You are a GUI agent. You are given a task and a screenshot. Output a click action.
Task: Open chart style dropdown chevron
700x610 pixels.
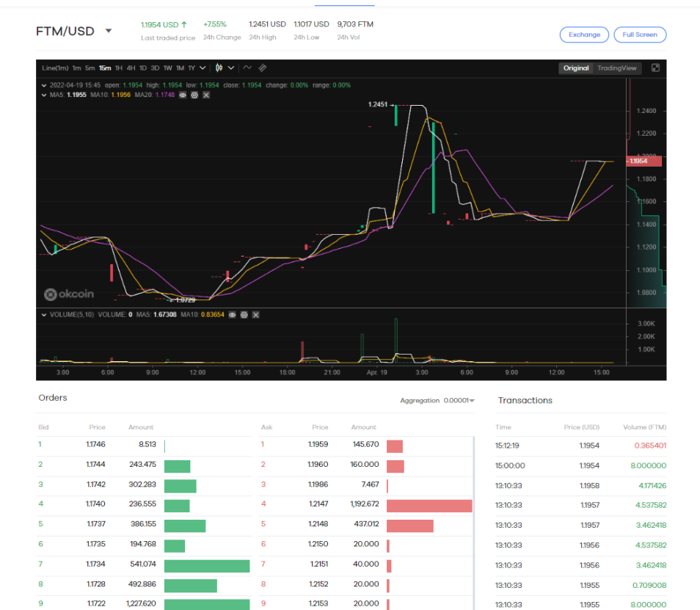point(231,68)
